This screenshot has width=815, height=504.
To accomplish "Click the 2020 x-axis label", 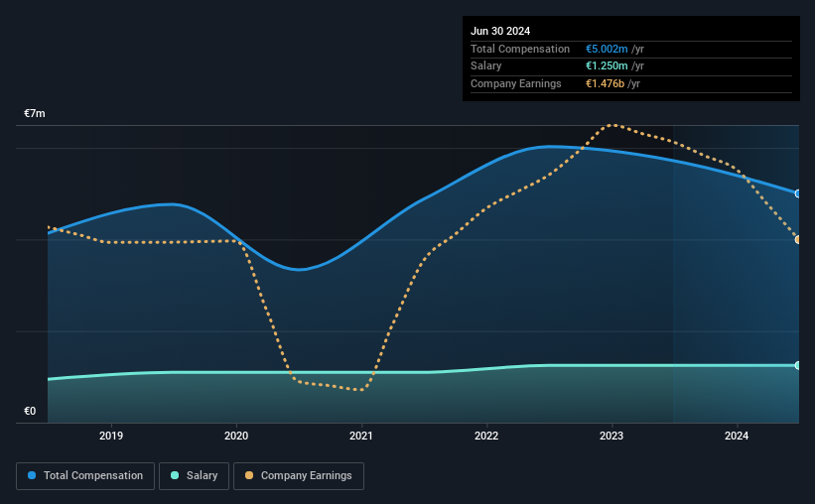I will click(x=236, y=436).
